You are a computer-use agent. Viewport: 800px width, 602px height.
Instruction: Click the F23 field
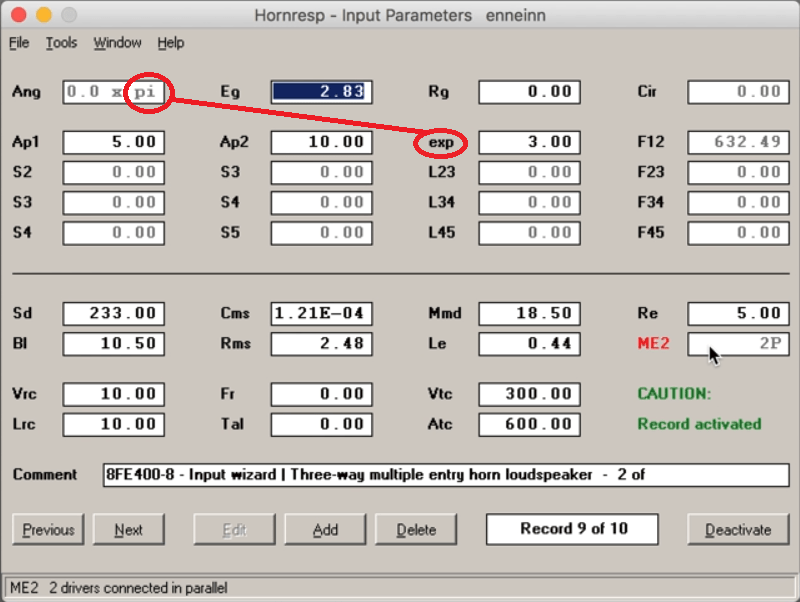(x=738, y=172)
